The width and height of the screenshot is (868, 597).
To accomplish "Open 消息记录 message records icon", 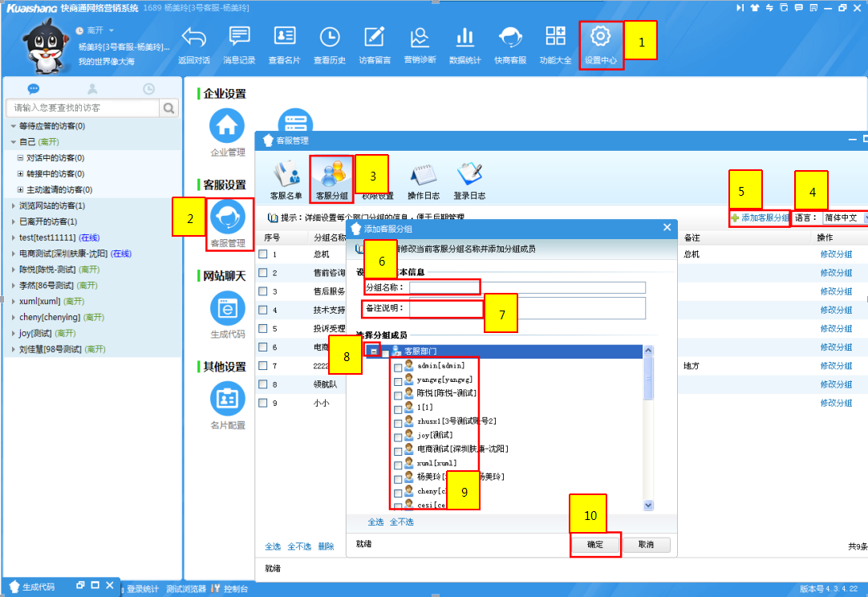I will pos(239,38).
